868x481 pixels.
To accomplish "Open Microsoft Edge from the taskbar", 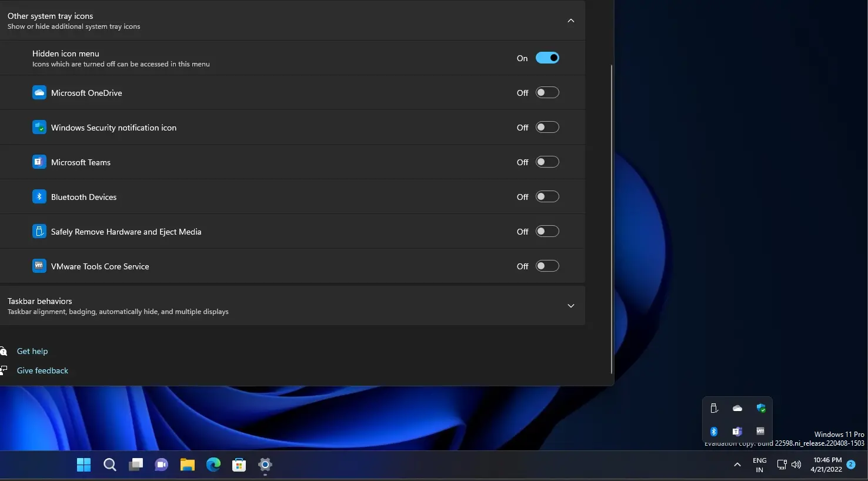I will click(213, 465).
